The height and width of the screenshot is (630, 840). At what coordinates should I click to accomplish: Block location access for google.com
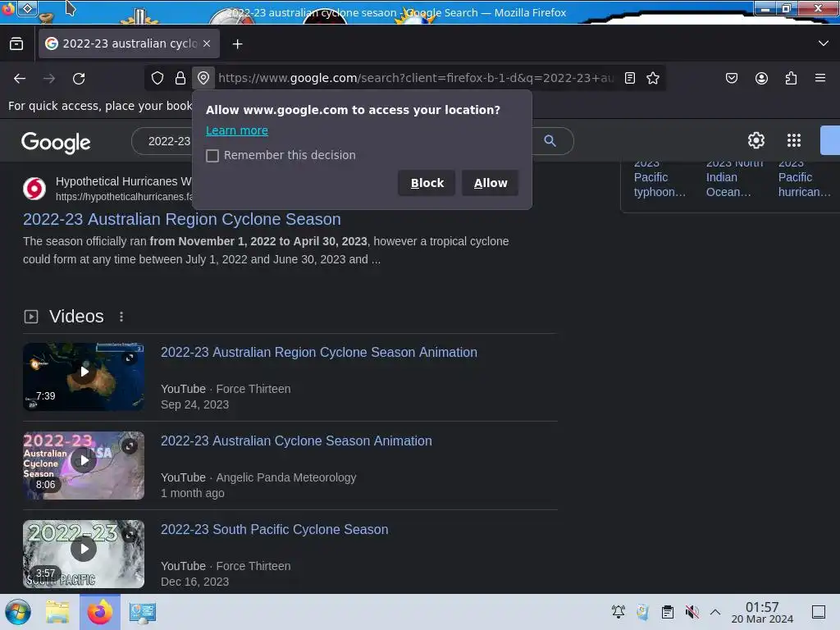[427, 183]
